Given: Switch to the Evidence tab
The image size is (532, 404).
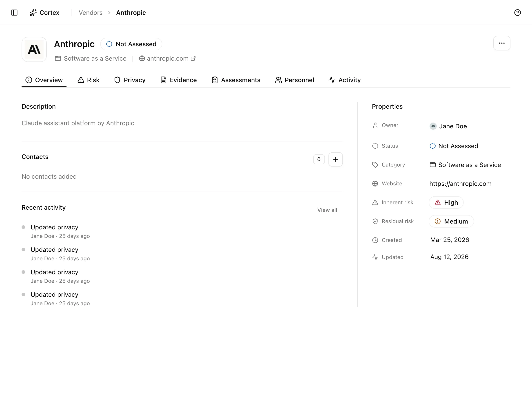Looking at the screenshot, I should click(x=178, y=80).
